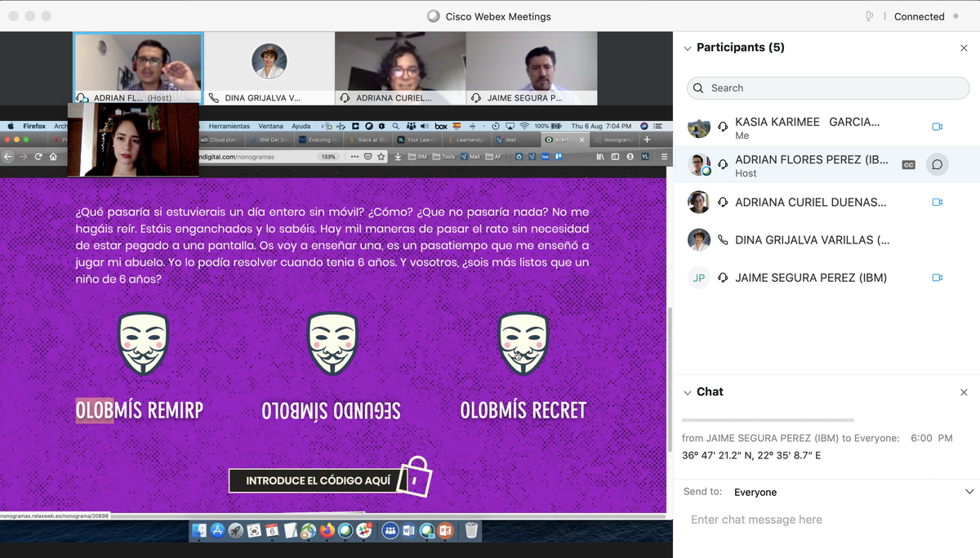Open the Ventana menu in shared Firefox
The width and height of the screenshot is (980, 558).
click(x=271, y=126)
